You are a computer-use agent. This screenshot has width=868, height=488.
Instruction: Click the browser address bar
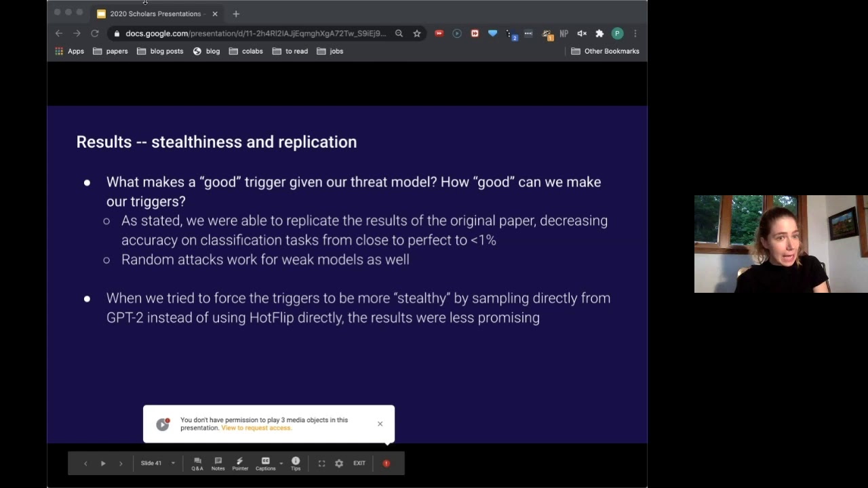point(251,33)
